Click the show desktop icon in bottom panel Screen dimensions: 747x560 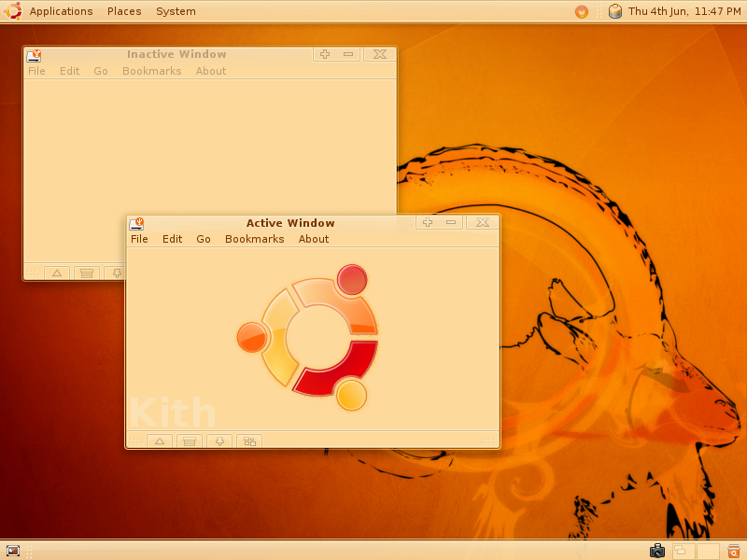pyautogui.click(x=13, y=552)
